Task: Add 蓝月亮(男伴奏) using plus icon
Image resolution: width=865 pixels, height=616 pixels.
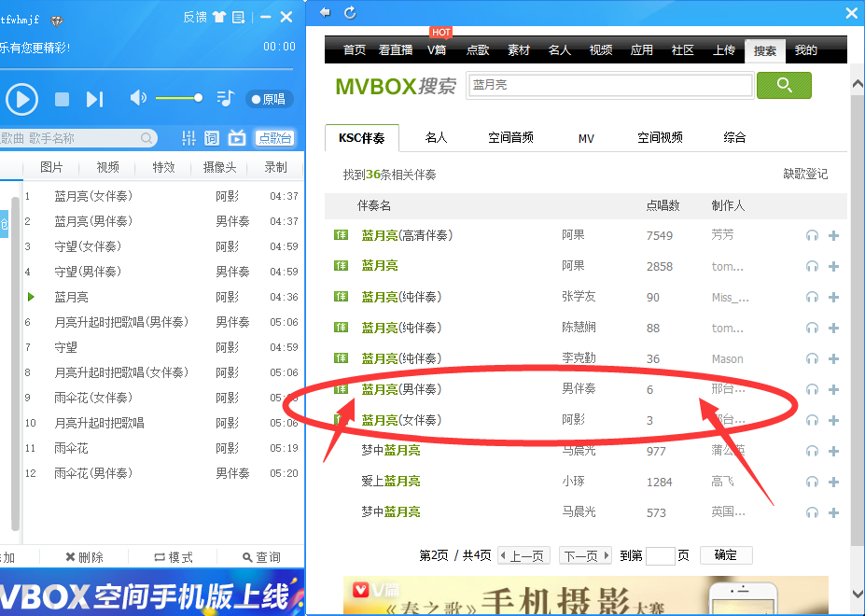Action: pyautogui.click(x=833, y=389)
